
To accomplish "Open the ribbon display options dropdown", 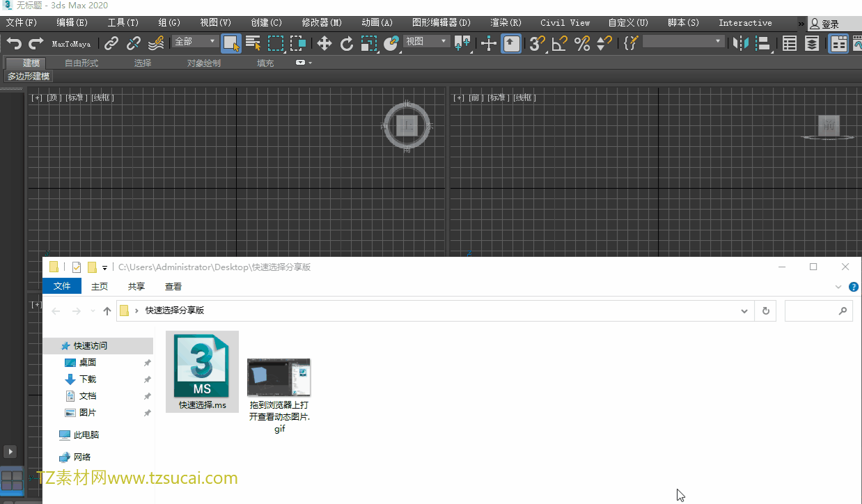I will point(304,63).
